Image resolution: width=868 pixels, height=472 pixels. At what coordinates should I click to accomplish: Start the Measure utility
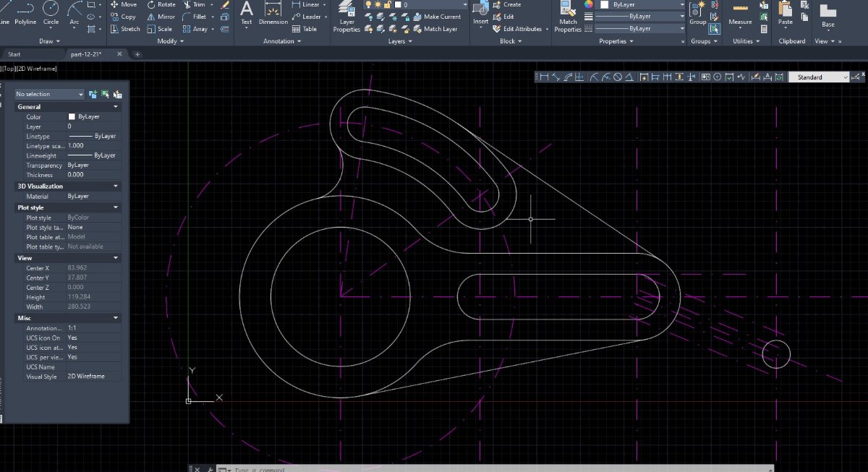[x=740, y=14]
